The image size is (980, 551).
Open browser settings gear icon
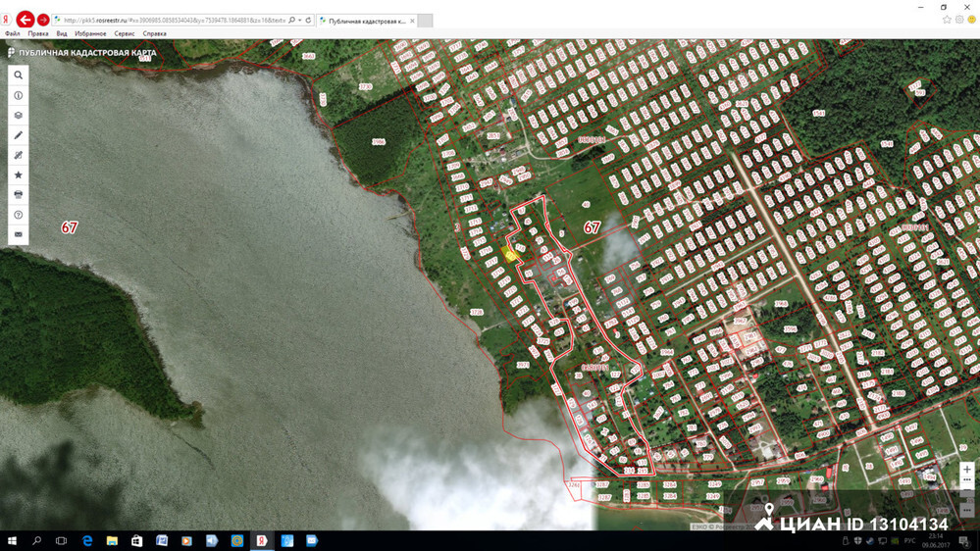[959, 20]
